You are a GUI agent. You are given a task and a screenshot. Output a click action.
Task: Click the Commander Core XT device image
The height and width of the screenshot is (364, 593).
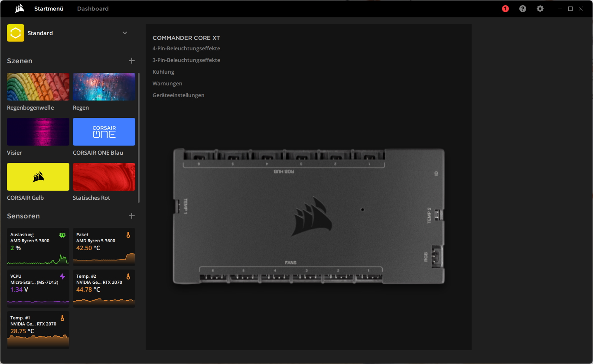click(309, 217)
